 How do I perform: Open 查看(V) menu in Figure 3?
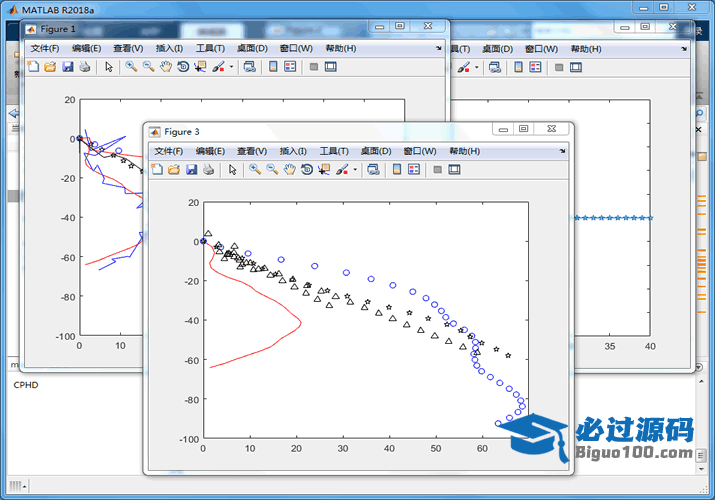pyautogui.click(x=252, y=151)
